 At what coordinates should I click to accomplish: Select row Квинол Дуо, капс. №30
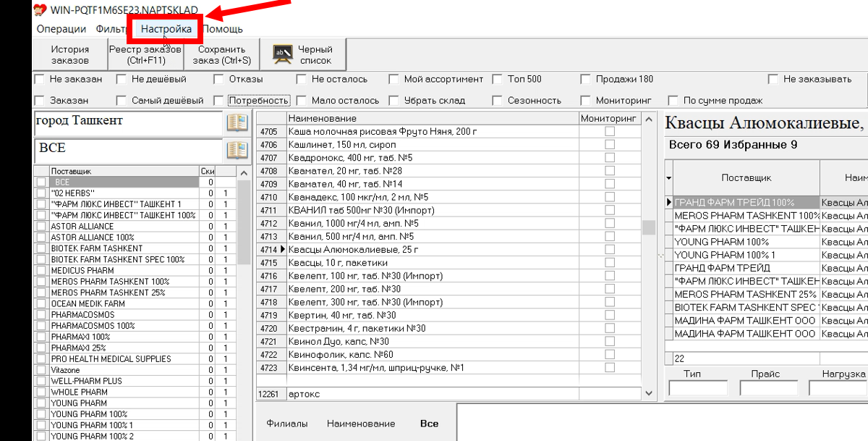click(x=433, y=342)
